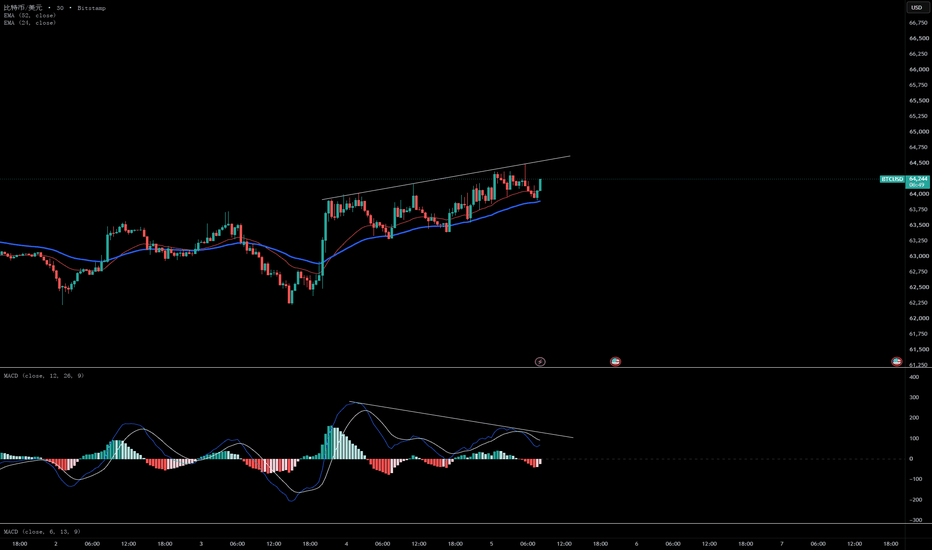Viewport: 932px width, 550px height.
Task: Click date label 4 on time axis
Action: click(346, 543)
